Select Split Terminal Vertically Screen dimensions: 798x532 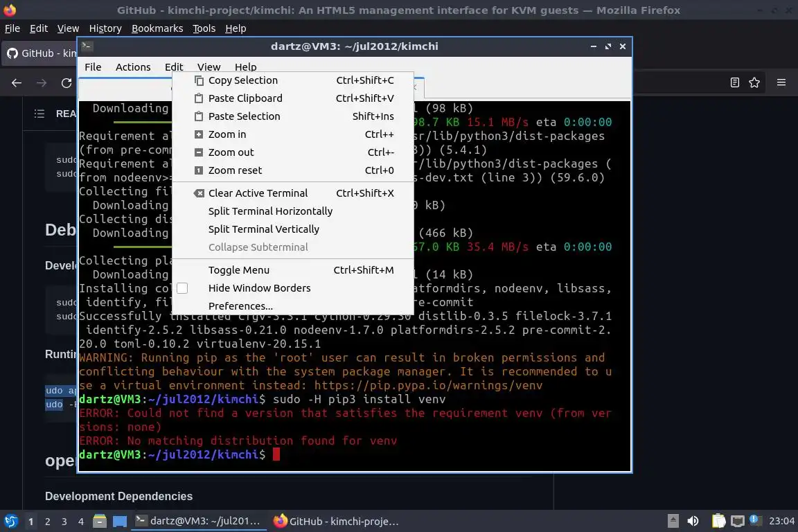[x=294, y=229]
